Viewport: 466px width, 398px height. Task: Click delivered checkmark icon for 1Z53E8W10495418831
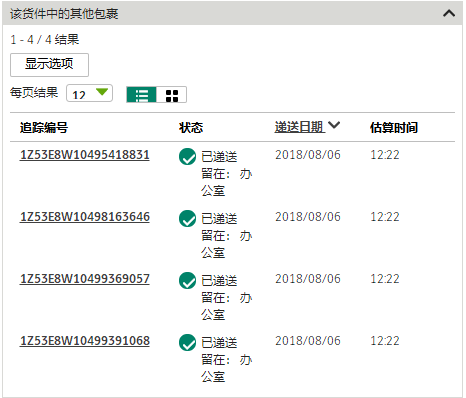[x=187, y=157]
